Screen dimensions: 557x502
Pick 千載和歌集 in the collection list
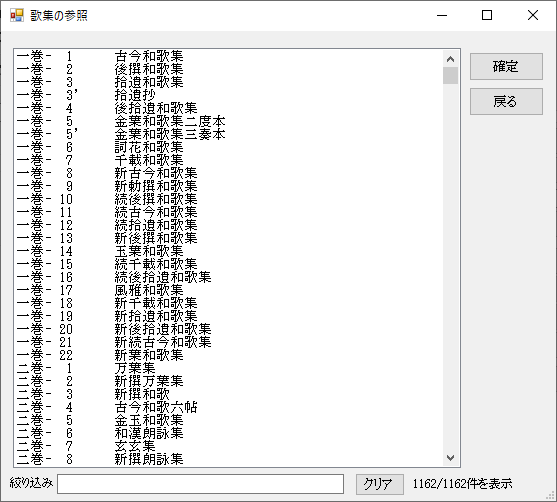point(229,160)
